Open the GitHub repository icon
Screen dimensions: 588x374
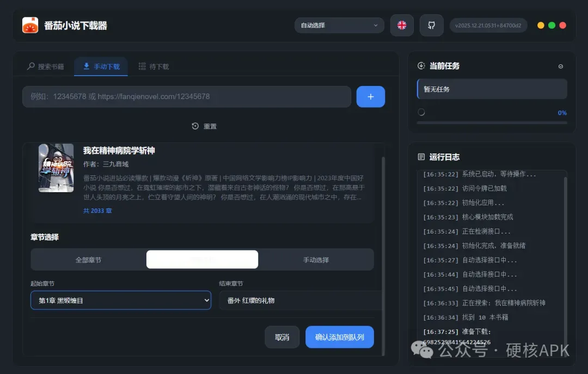(x=431, y=25)
